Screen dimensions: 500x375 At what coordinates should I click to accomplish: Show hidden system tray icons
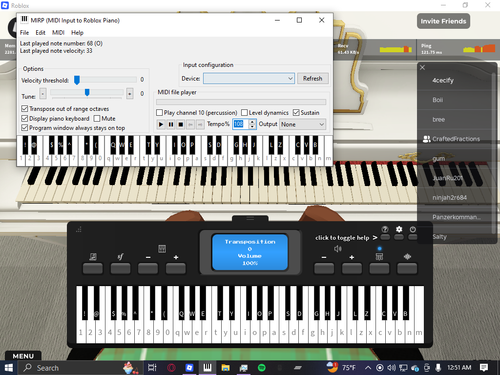pyautogui.click(x=368, y=368)
